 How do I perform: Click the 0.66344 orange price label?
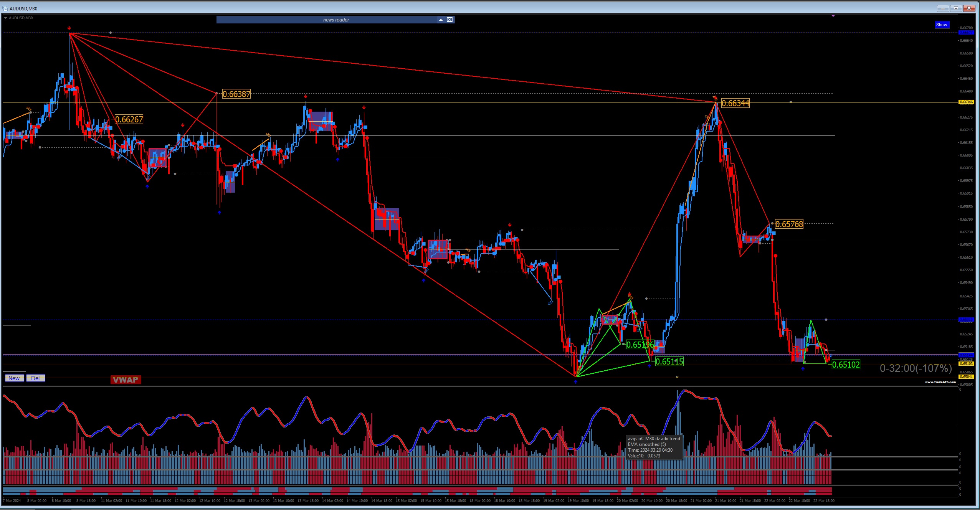coord(735,103)
